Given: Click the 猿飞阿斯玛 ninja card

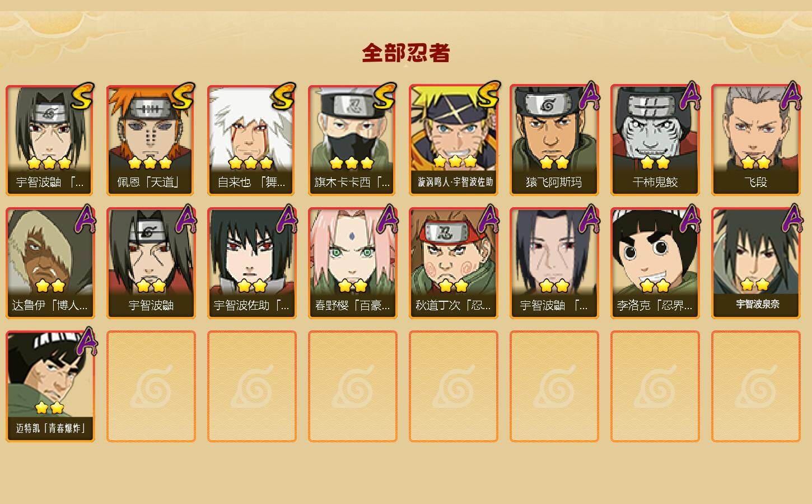Looking at the screenshot, I should 554,140.
